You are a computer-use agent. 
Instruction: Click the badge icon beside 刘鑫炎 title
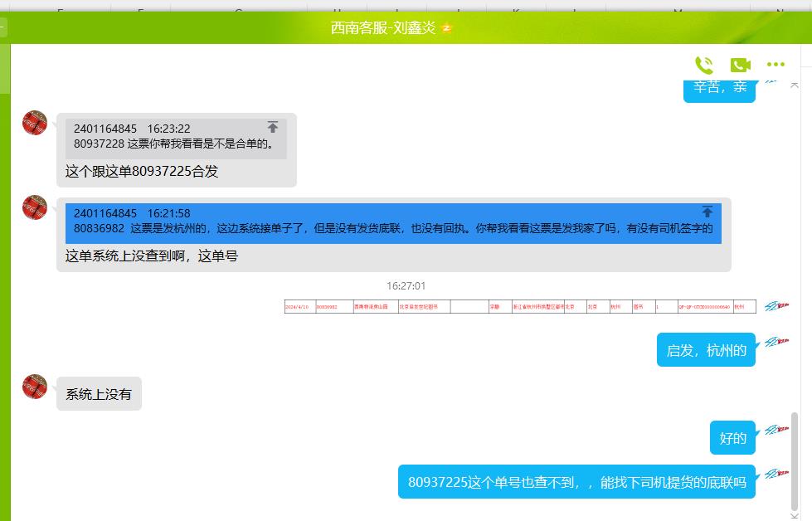click(447, 27)
